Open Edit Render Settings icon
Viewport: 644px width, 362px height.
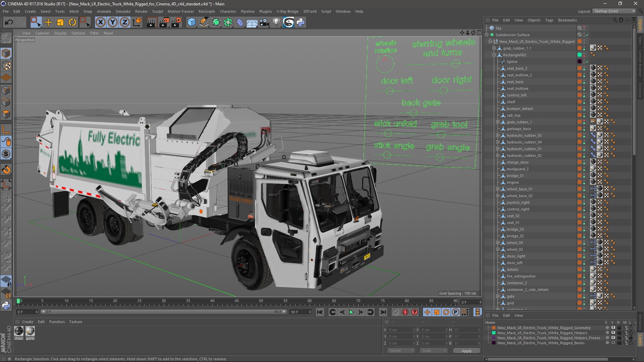click(x=176, y=22)
